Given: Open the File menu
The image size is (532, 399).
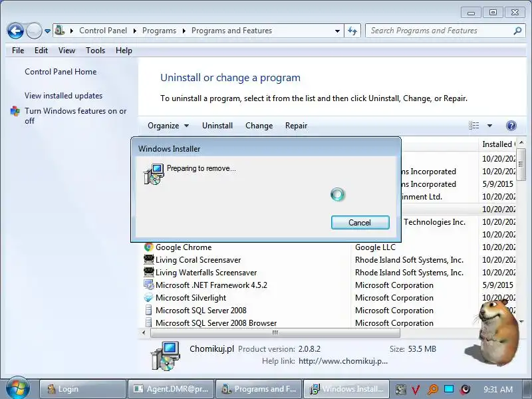Looking at the screenshot, I should pyautogui.click(x=18, y=51).
